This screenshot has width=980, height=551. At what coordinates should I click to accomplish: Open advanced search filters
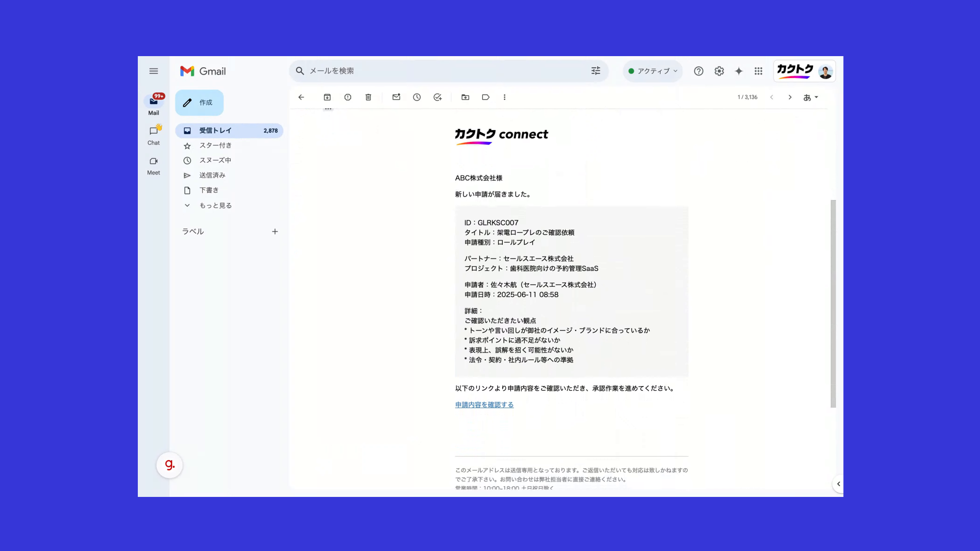595,71
